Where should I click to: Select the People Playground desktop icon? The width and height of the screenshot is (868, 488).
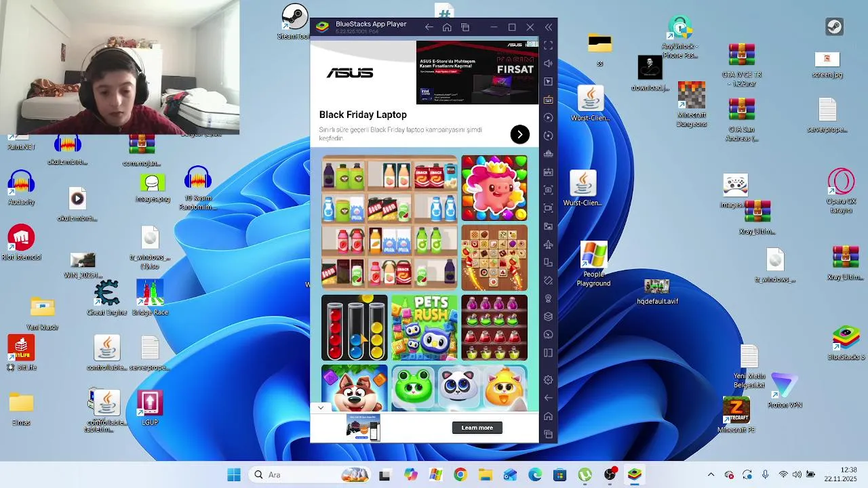tap(593, 265)
